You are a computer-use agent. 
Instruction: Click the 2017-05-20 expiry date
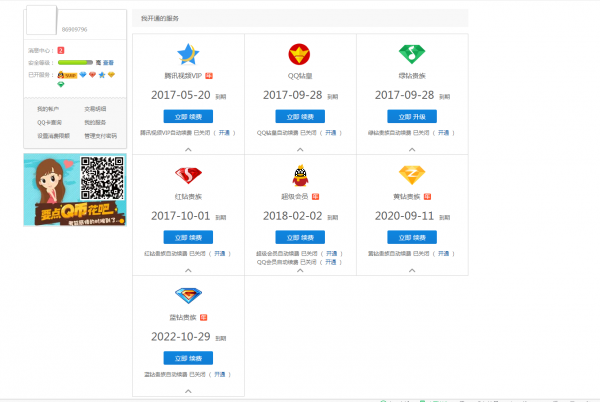click(181, 95)
